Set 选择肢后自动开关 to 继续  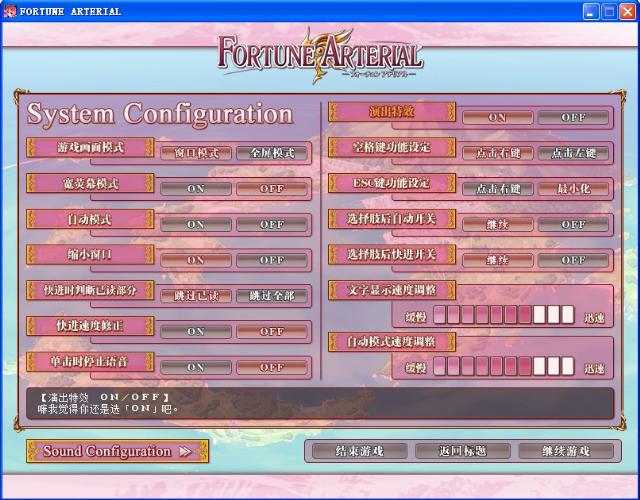(498, 224)
